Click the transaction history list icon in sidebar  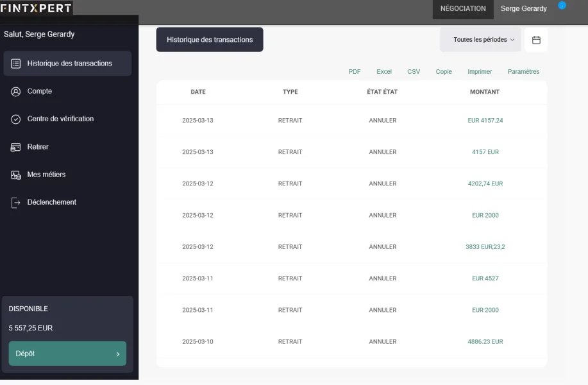tap(16, 64)
